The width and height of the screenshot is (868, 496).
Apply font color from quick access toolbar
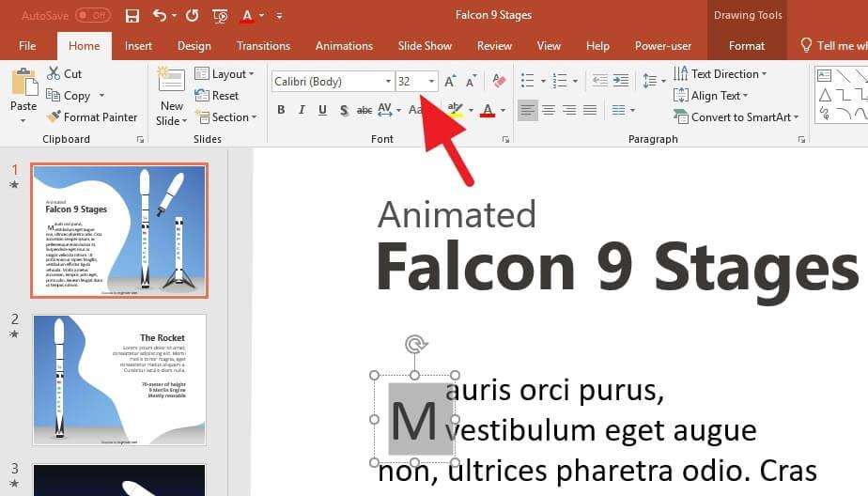click(247, 15)
